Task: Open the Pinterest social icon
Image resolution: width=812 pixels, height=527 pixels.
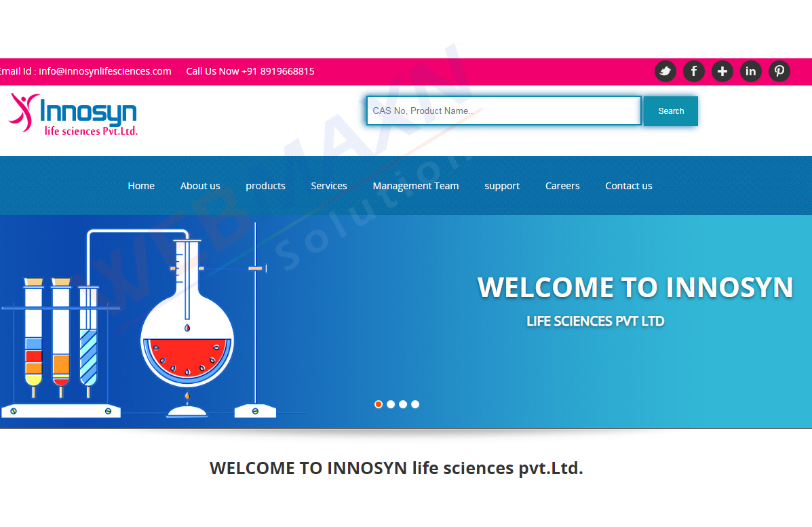Action: point(779,71)
